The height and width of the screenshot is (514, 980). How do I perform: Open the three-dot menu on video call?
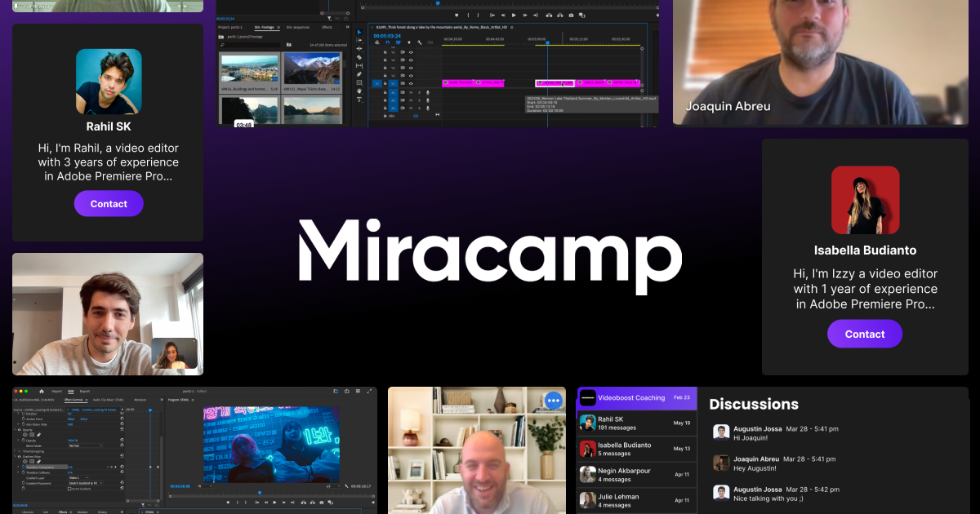[553, 401]
